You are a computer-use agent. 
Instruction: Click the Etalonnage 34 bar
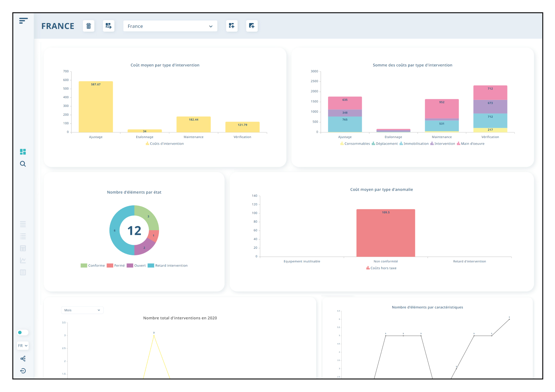click(145, 131)
